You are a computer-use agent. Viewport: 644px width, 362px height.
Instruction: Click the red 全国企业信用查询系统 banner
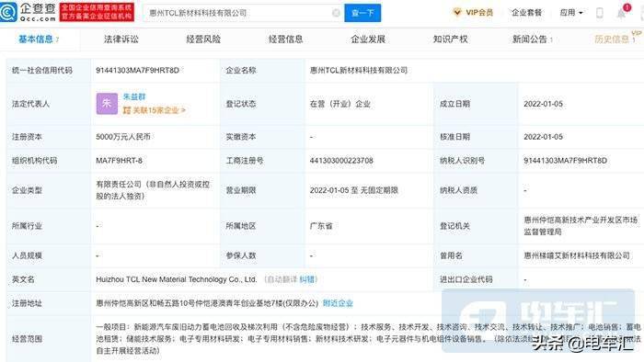[97, 12]
